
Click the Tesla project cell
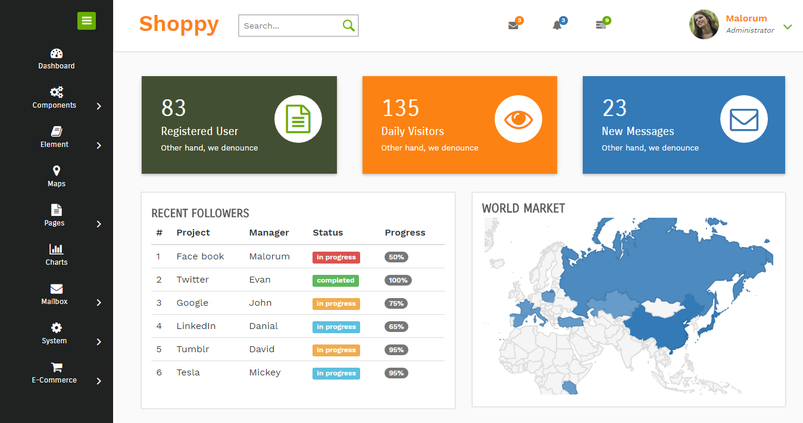(x=188, y=373)
